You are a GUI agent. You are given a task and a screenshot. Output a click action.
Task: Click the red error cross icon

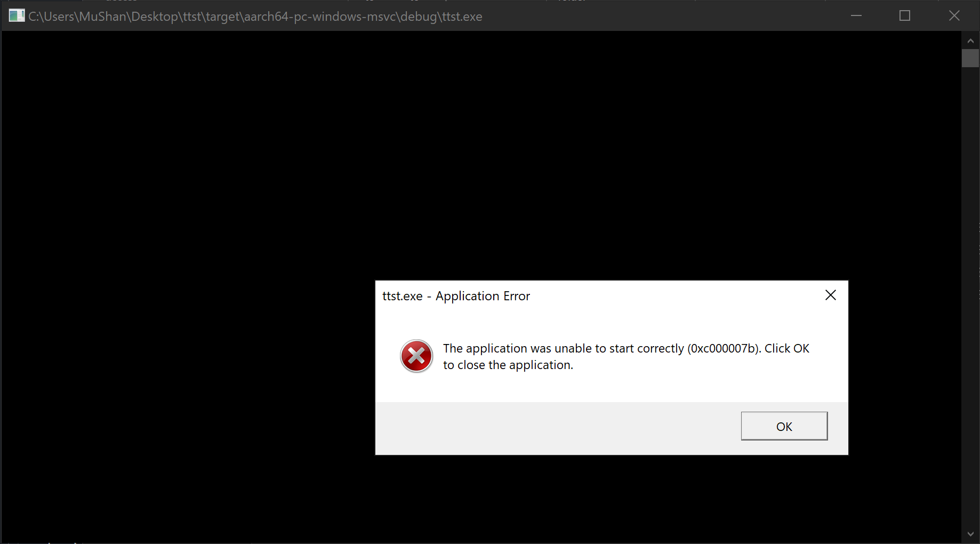click(416, 356)
